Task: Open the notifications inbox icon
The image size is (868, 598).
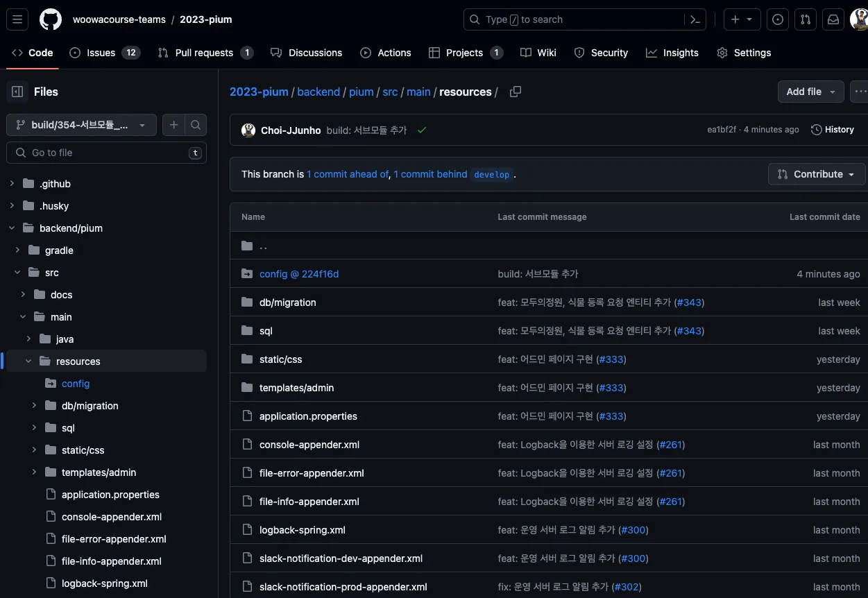Action: 833,19
